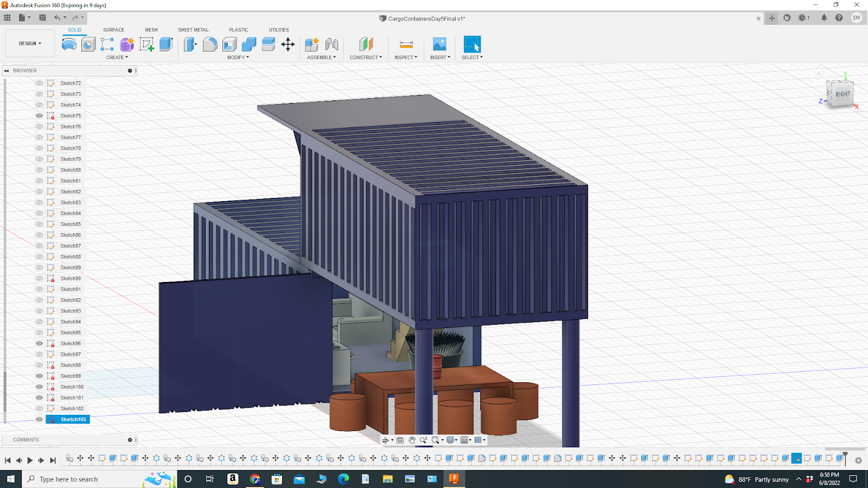Switch to the SURFACE tab
This screenshot has width=868, height=488.
click(113, 30)
